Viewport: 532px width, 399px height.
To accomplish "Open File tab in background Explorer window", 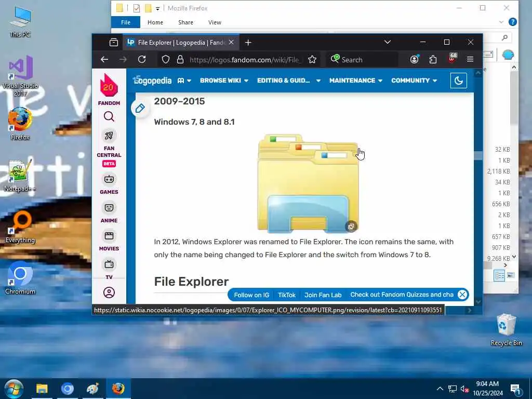I will click(126, 22).
